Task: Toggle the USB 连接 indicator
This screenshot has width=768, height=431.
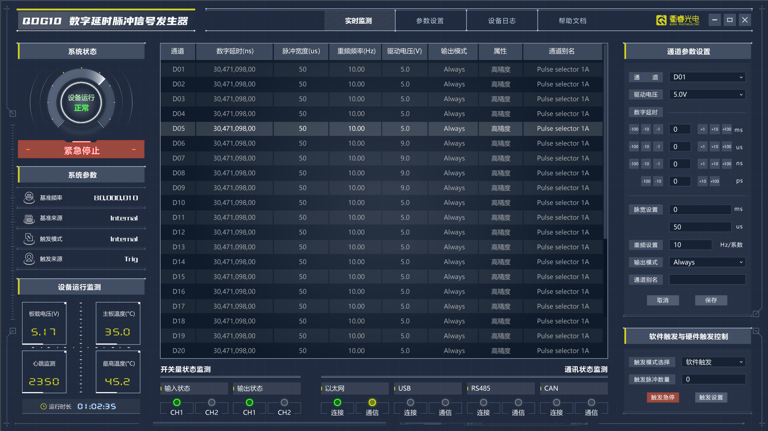Action: click(410, 403)
